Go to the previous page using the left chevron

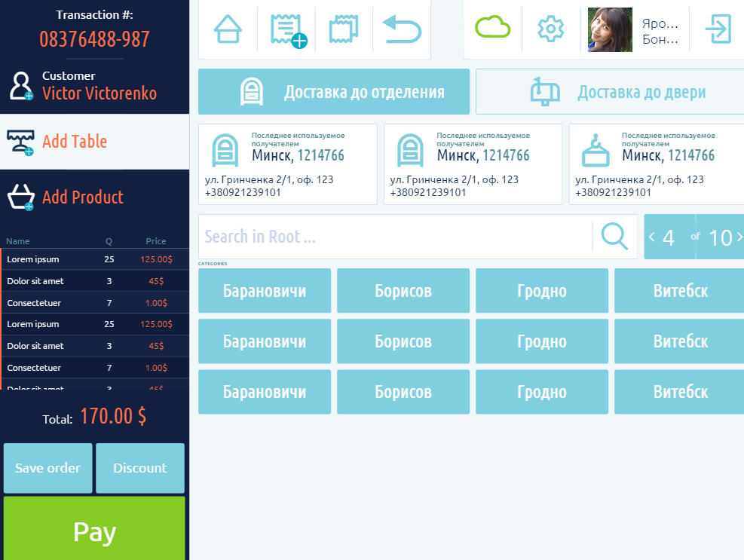pyautogui.click(x=652, y=237)
